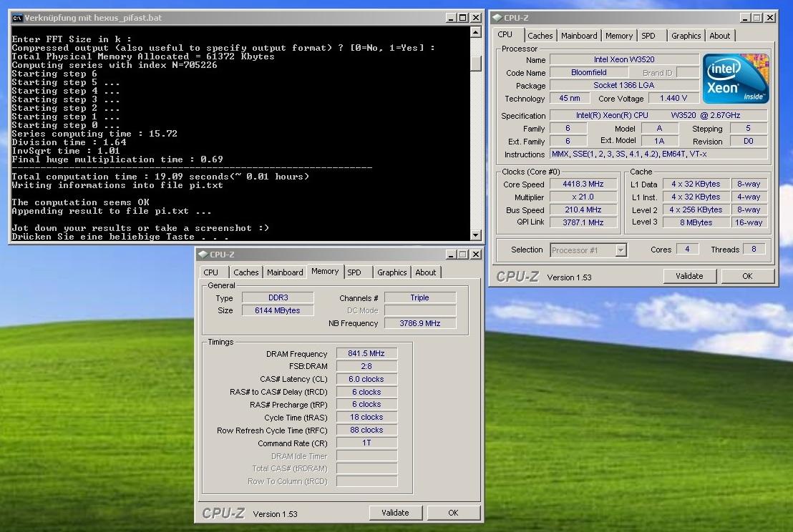This screenshot has width=793, height=532.
Task: Click console scrollbar down arrow
Action: click(x=475, y=235)
